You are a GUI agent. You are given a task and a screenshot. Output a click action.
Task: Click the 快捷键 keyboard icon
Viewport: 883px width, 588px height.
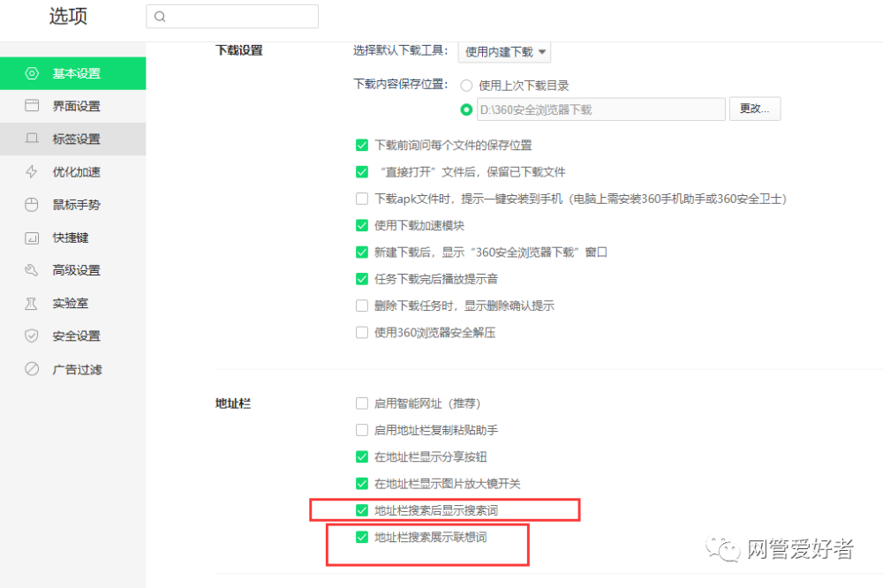(32, 237)
